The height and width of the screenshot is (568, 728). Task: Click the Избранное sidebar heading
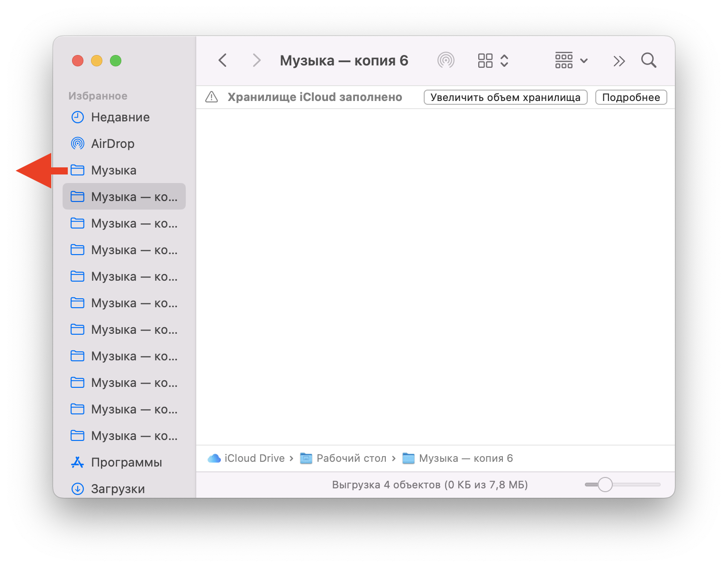[98, 96]
